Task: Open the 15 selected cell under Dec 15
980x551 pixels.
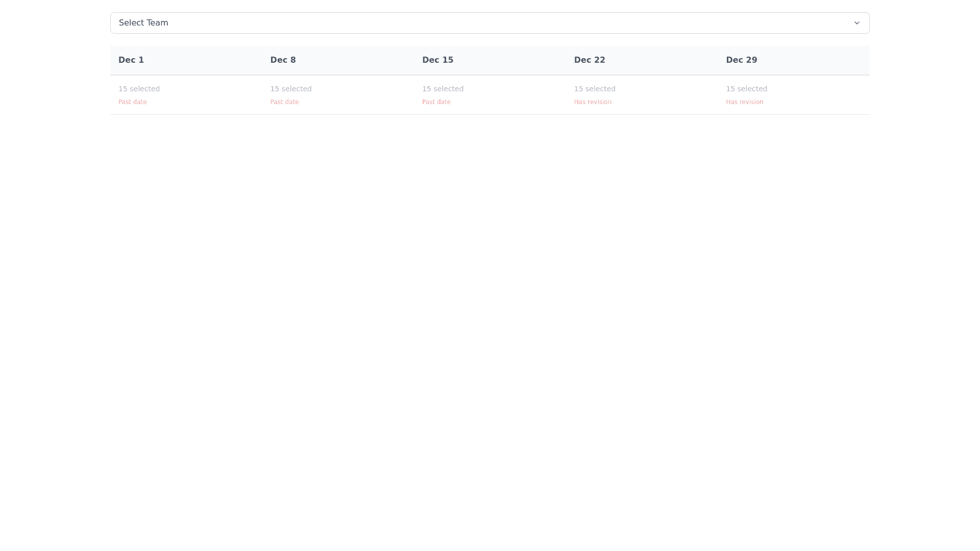Action: [x=443, y=89]
